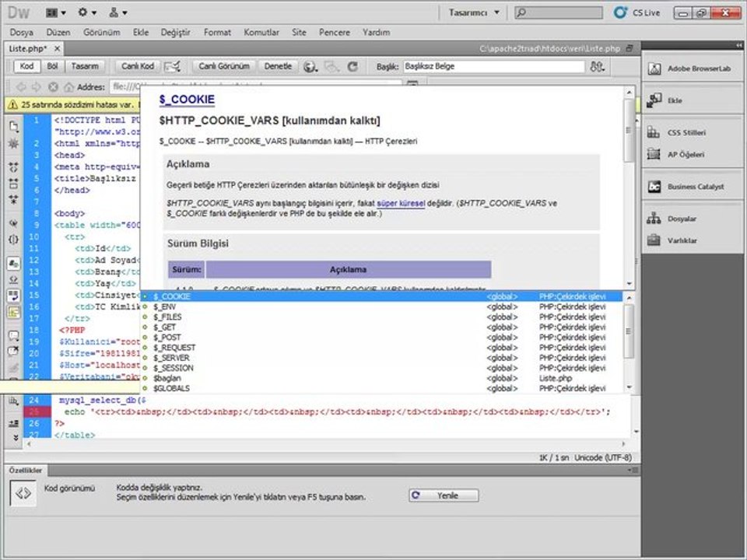Screen dimensions: 747x560
Task: Expand the Tasarımcı workspace switcher
Action: (x=474, y=13)
